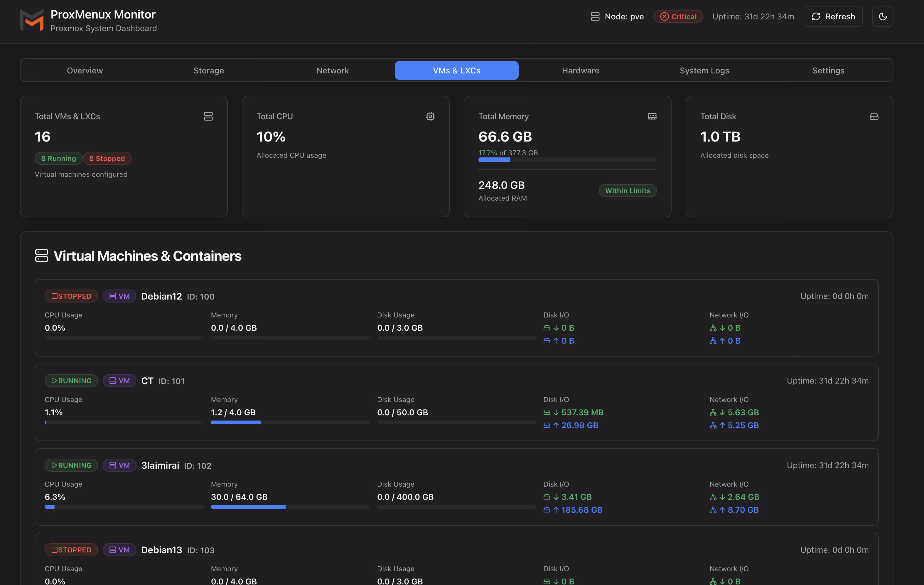Image resolution: width=924 pixels, height=585 pixels.
Task: Click the Virtual Machines & Containers heading icon
Action: (x=41, y=256)
